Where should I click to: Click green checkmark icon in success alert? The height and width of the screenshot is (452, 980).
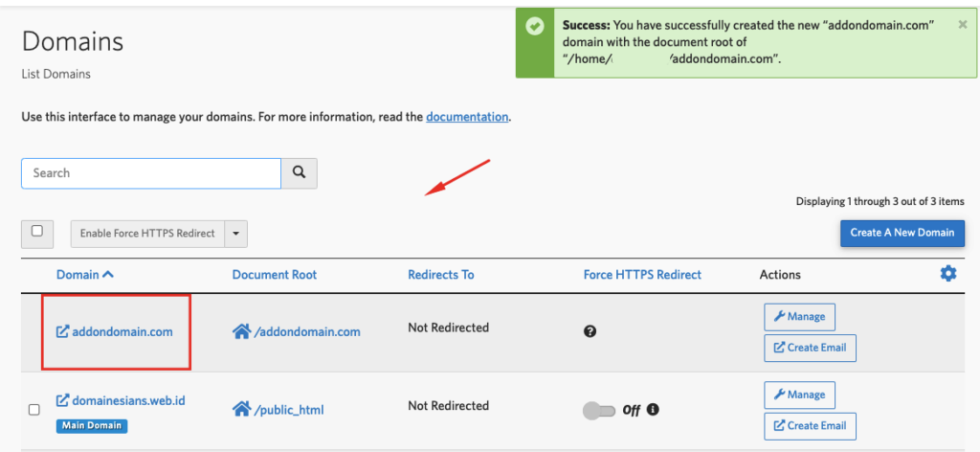(534, 27)
